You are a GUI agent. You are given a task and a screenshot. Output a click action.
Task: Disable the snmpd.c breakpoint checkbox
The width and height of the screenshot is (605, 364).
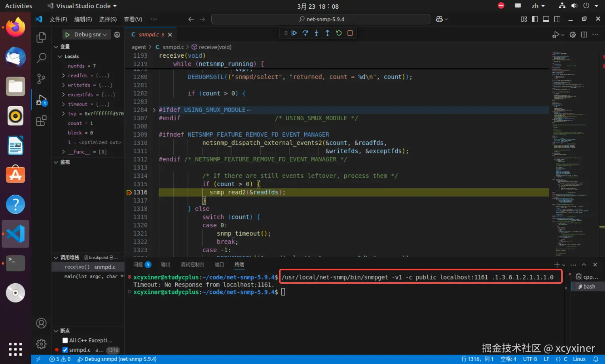(x=65, y=350)
